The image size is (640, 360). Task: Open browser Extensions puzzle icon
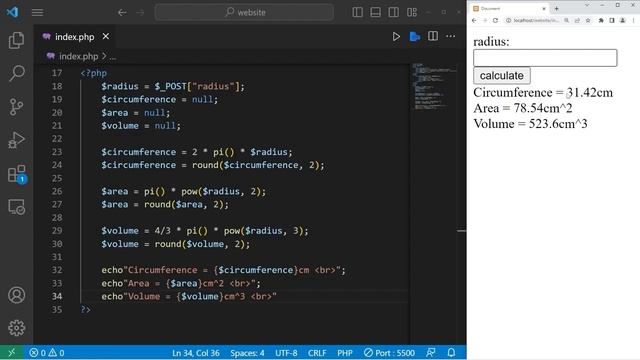click(601, 20)
